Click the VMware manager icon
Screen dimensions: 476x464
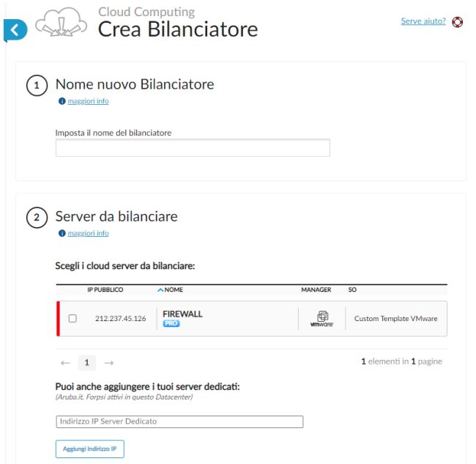(321, 319)
